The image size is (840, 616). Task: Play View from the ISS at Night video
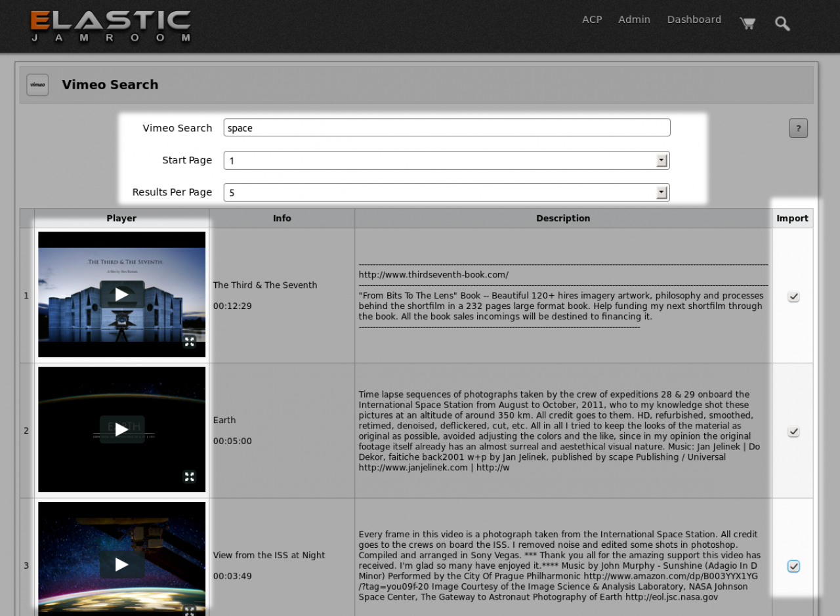(122, 564)
